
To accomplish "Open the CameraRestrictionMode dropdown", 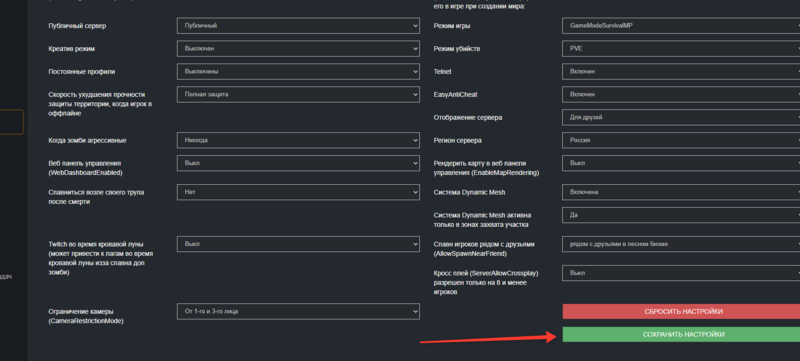I will (x=298, y=312).
